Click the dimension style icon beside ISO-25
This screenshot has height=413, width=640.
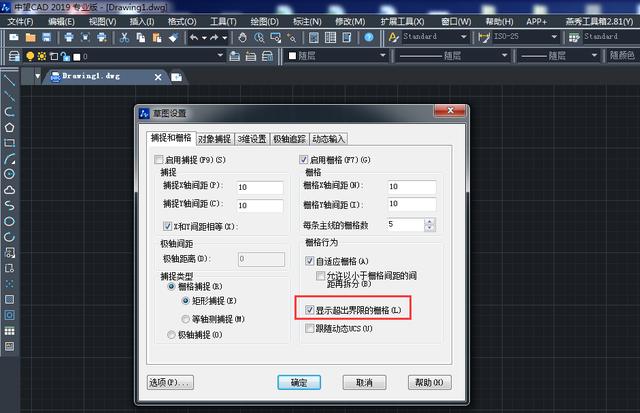(x=484, y=38)
